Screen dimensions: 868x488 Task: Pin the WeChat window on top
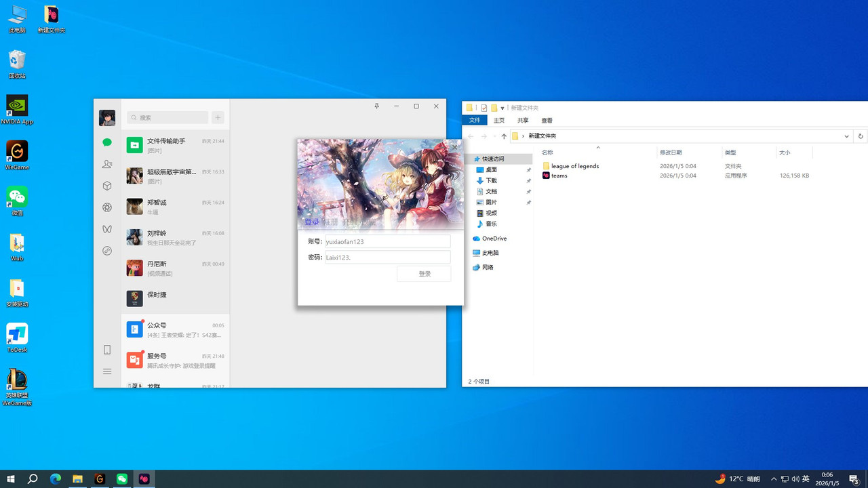click(377, 106)
